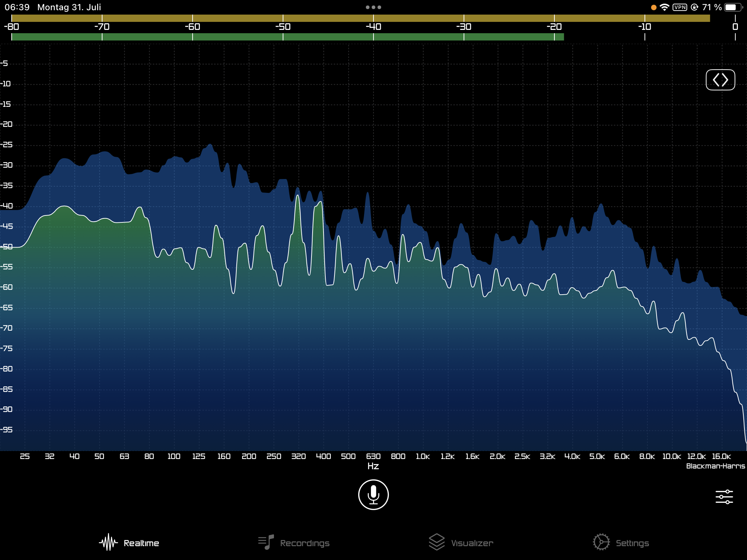Click the -70 dB vertical axis label
747x560 pixels.
tap(7, 328)
